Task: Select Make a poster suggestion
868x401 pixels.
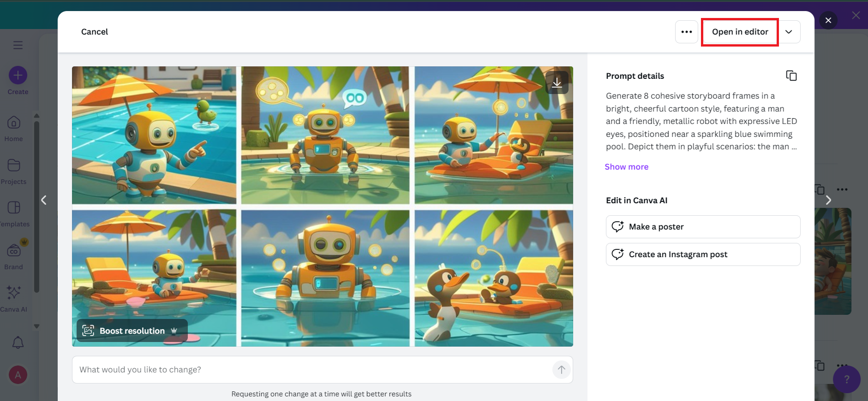Action: pos(703,227)
